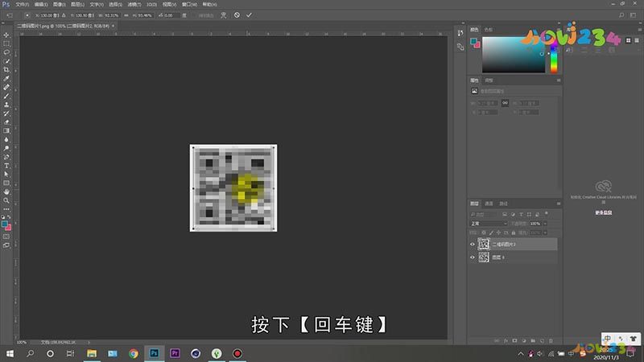Cancel the transform in options bar
The width and height of the screenshot is (644, 362).
point(237,15)
